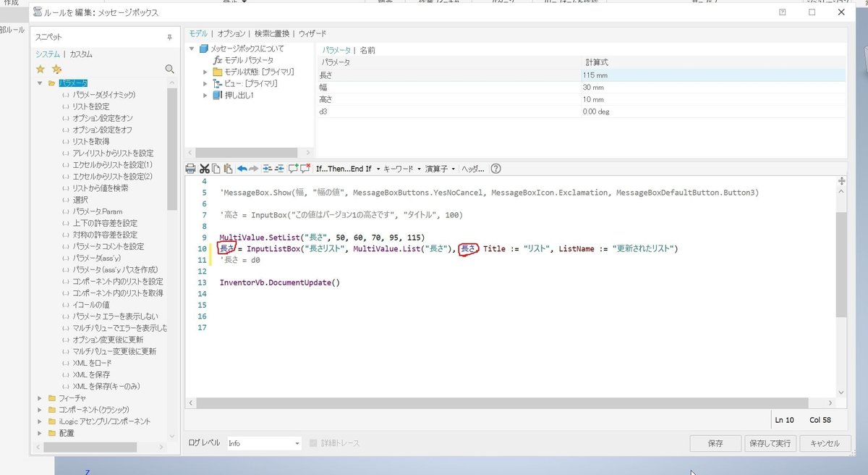
Task: Select the 長さ parameter row
Action: 581,75
